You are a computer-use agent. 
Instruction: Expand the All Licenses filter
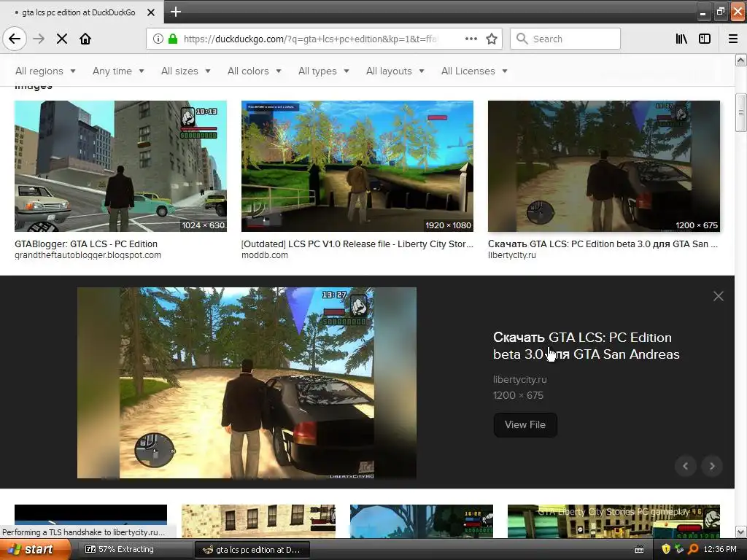(474, 71)
